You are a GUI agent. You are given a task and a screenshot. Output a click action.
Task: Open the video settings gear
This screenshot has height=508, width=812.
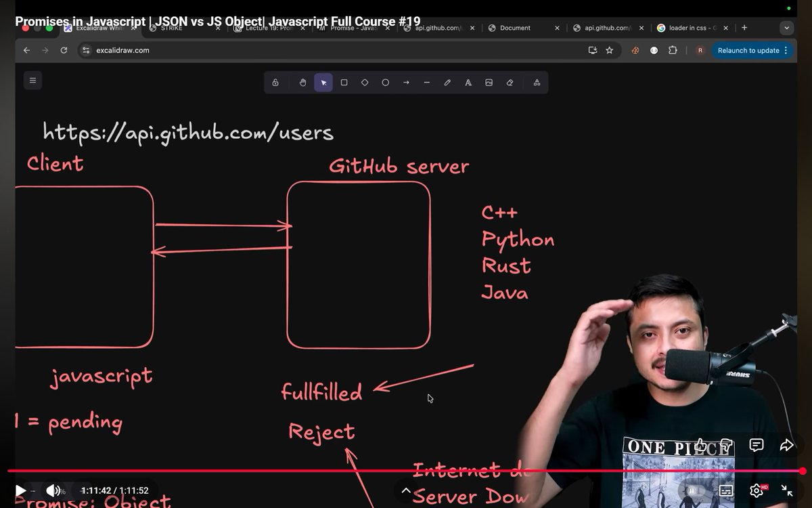point(757,490)
